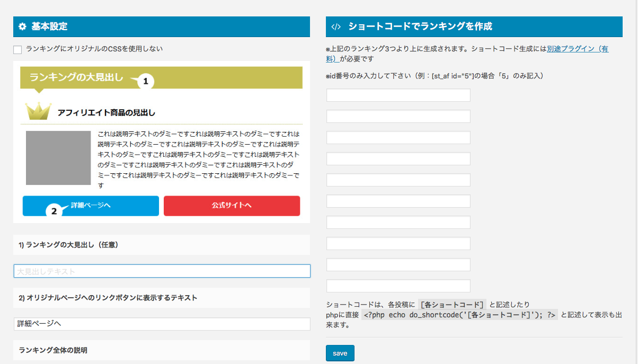The width and height of the screenshot is (638, 364).
Task: Select the fifth shortcode id input field
Action: pyautogui.click(x=398, y=180)
